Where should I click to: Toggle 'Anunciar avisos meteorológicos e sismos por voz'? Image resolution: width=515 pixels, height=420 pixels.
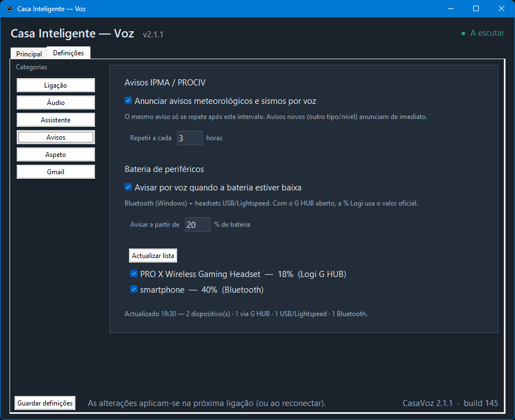[128, 101]
